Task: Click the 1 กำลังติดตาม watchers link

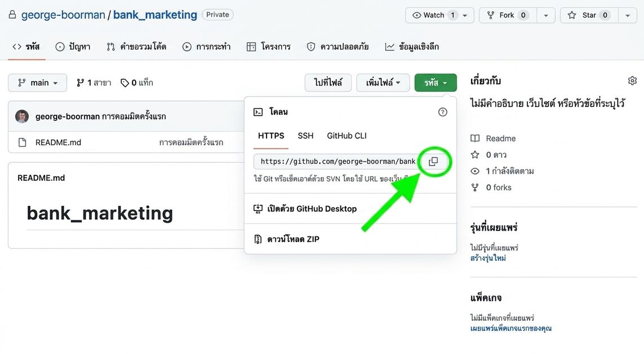Action: (x=510, y=171)
